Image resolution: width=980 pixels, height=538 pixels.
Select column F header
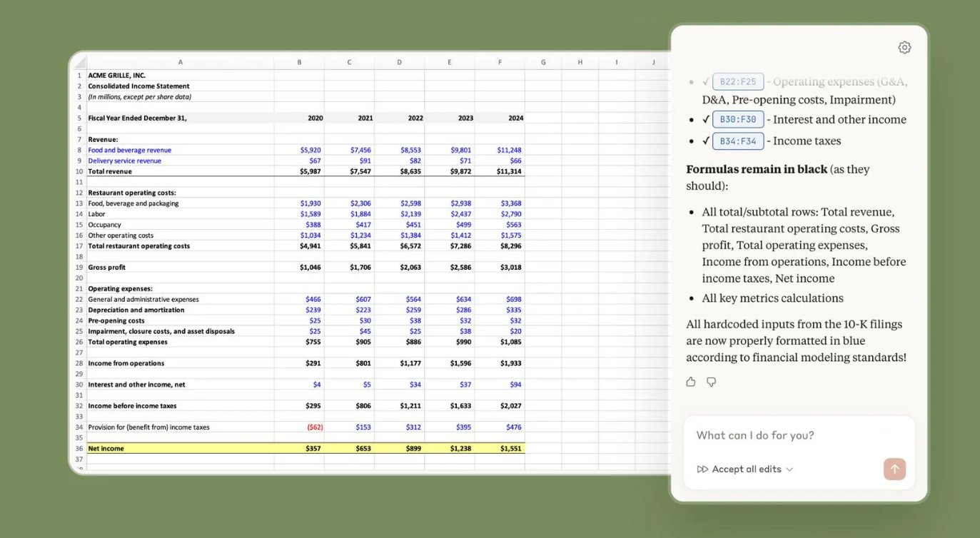(500, 62)
